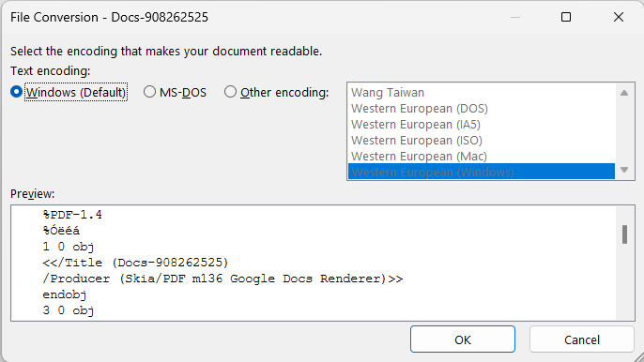Click encoding list scroll up arrow
644x362 pixels.
coord(624,93)
